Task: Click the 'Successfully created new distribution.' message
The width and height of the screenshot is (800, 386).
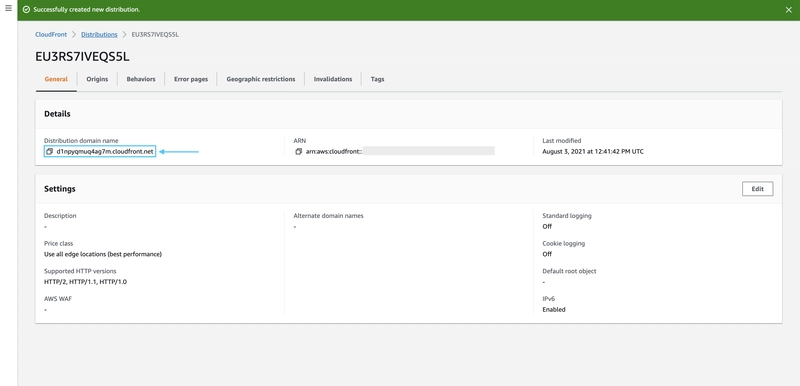Action: point(87,10)
